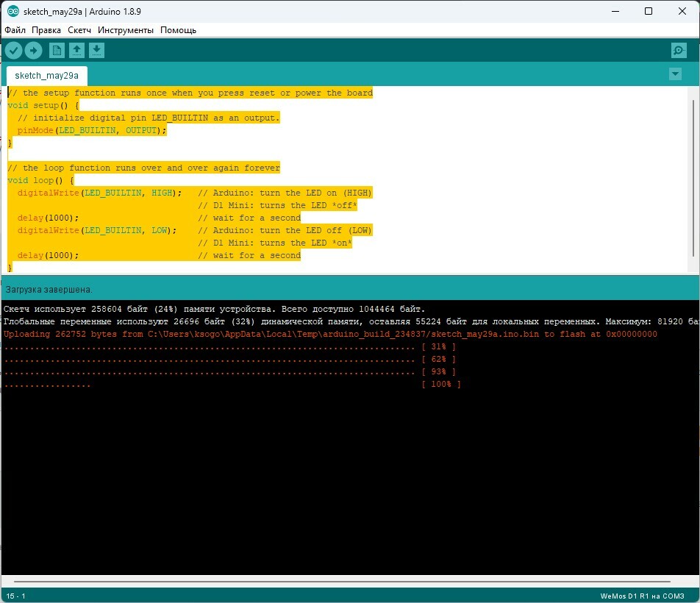Open the Правка menu
Viewport: 700px width, 603px height.
click(x=46, y=30)
